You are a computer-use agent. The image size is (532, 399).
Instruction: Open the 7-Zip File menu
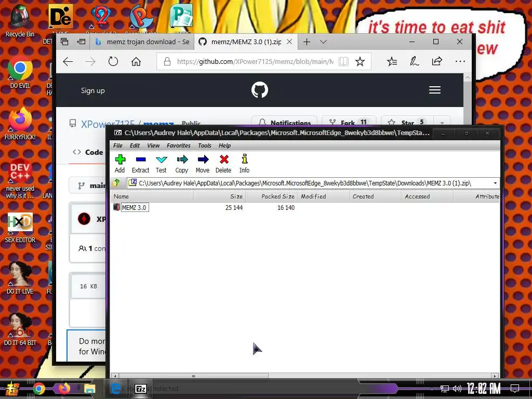(118, 145)
